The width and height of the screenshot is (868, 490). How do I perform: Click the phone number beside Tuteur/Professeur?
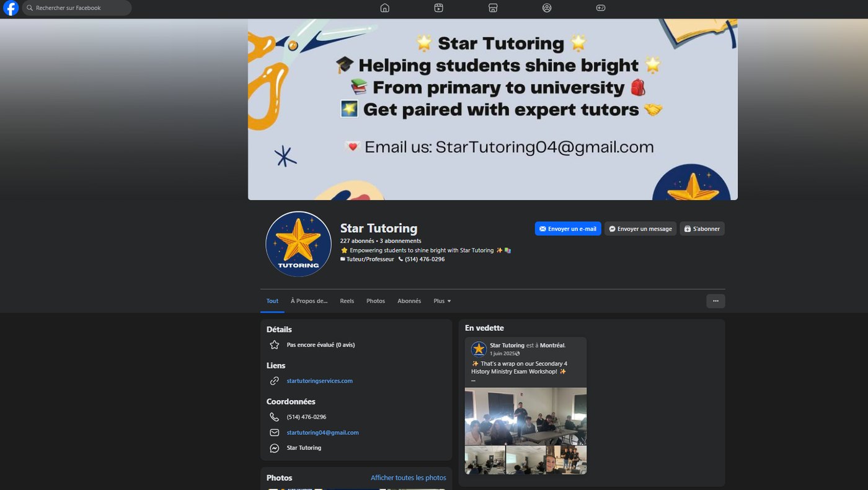425,259
